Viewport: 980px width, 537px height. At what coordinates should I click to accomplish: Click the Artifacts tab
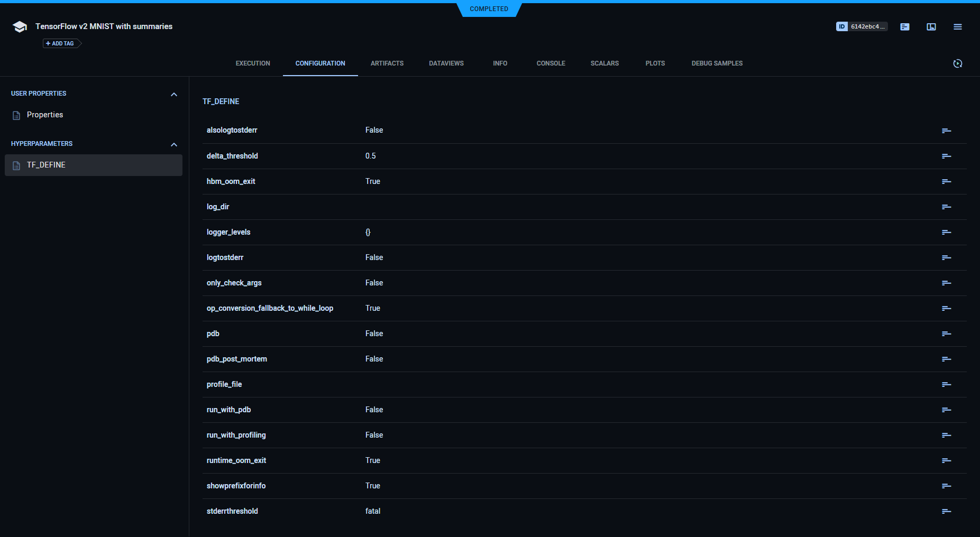click(x=387, y=63)
